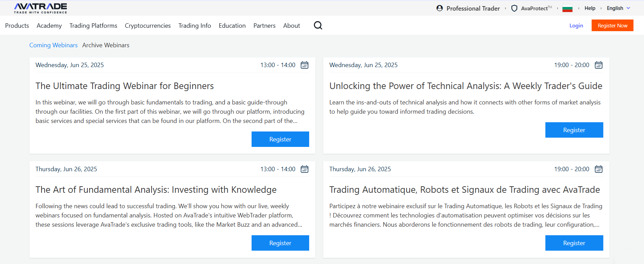Click calendar icon for Technical Analysis webinar

598,65
